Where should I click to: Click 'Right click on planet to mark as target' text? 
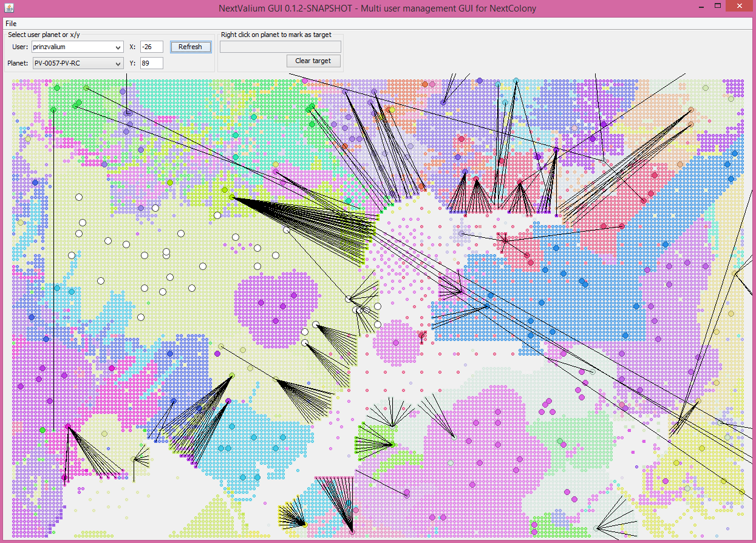click(276, 35)
